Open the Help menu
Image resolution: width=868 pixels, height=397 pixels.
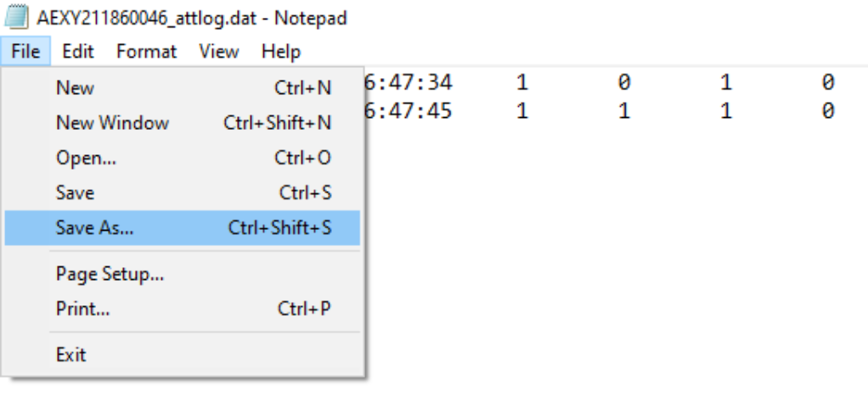(x=280, y=52)
